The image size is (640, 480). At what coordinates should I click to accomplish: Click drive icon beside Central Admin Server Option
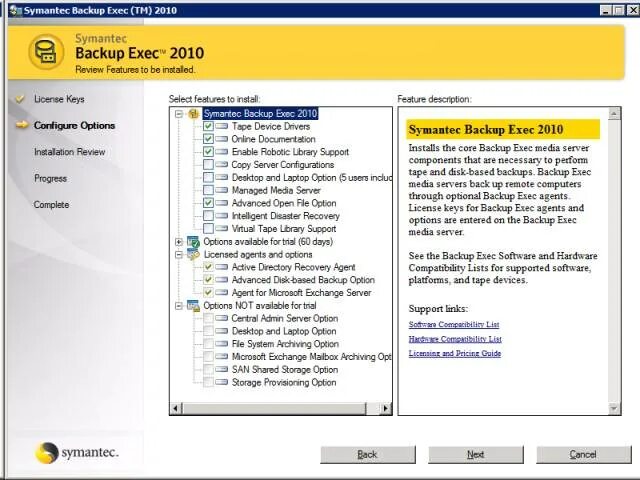pyautogui.click(x=222, y=318)
